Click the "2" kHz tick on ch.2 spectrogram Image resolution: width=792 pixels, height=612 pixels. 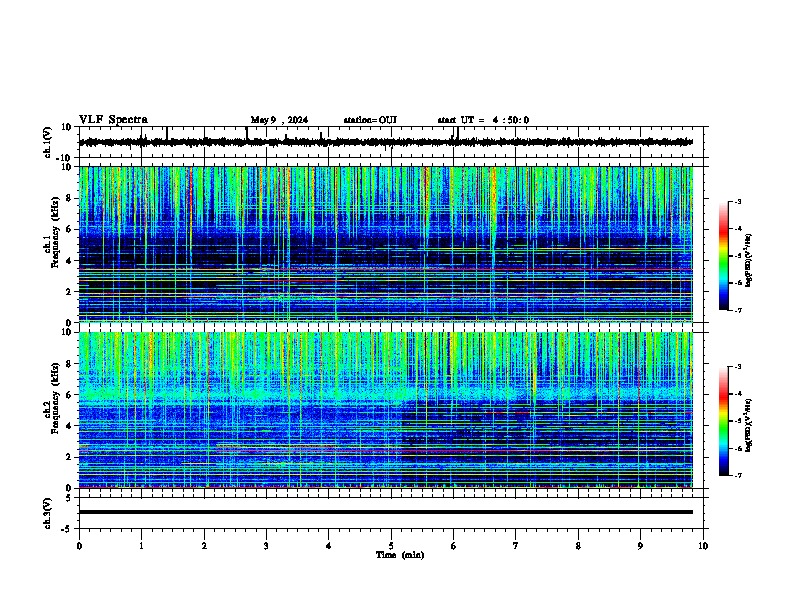(70, 457)
